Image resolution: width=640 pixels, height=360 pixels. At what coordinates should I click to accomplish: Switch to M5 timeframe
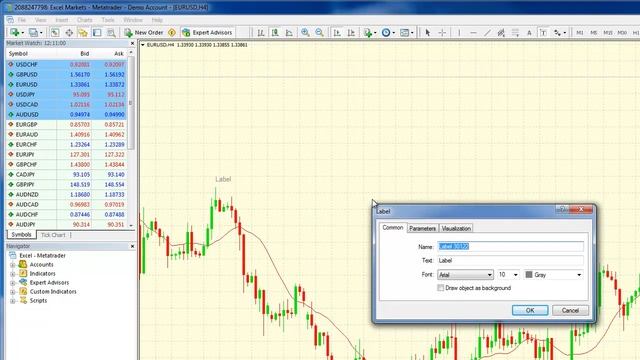pyautogui.click(x=593, y=33)
